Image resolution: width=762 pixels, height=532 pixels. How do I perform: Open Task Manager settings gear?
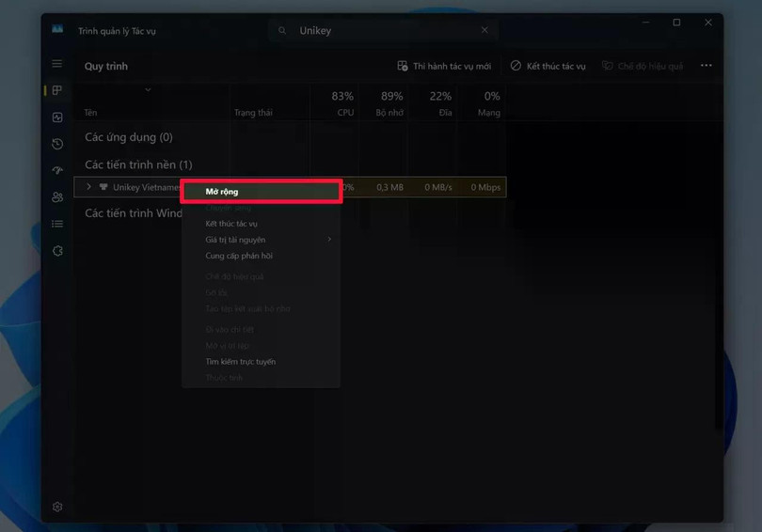(57, 507)
